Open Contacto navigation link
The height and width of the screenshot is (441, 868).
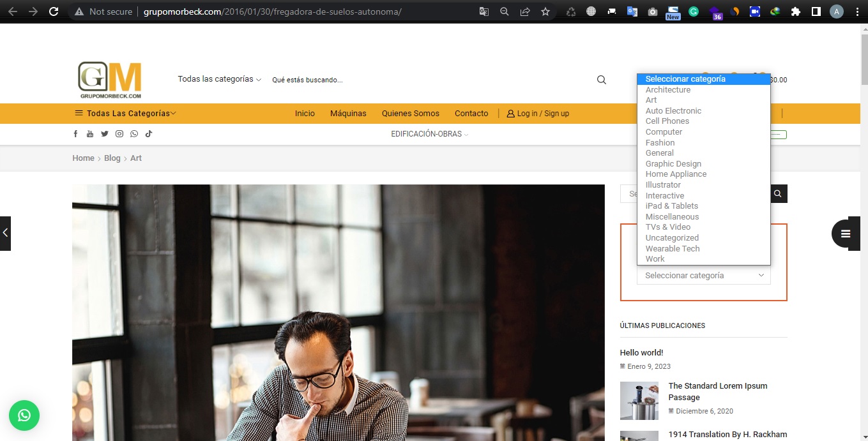tap(471, 114)
